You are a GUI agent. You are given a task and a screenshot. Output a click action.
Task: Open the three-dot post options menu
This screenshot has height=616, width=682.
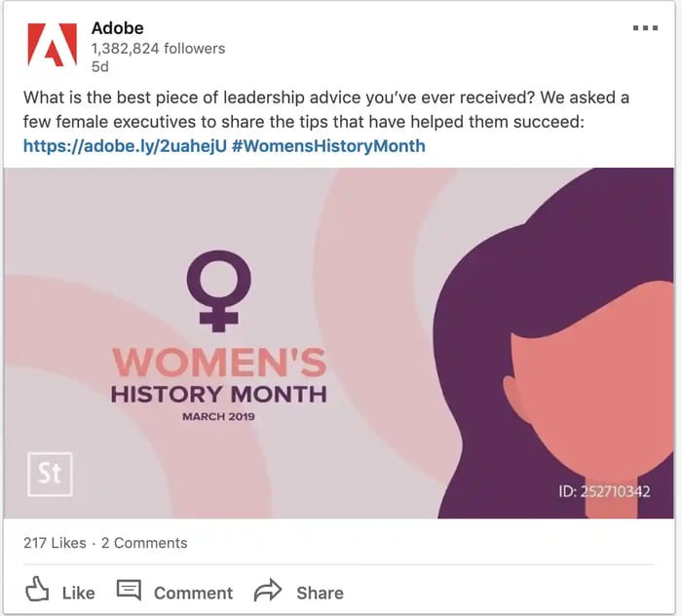[645, 28]
